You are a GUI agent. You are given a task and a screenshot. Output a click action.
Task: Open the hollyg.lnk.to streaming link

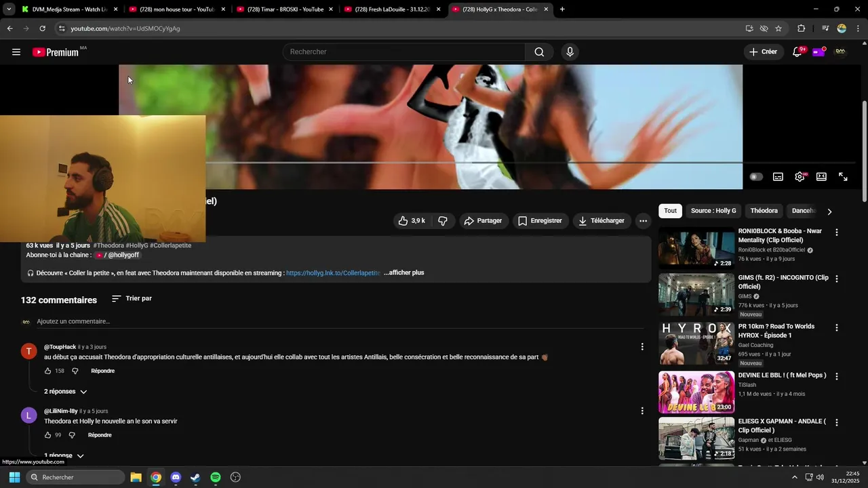[x=333, y=273]
